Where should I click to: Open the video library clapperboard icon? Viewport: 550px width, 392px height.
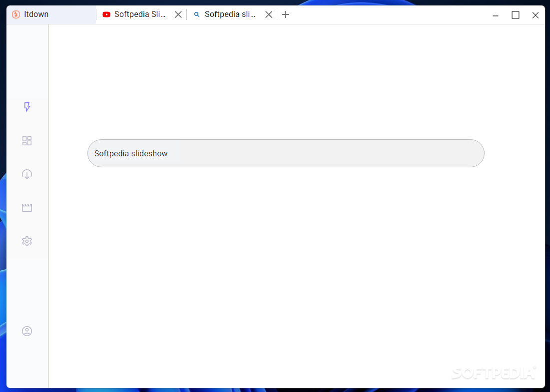[x=27, y=208]
